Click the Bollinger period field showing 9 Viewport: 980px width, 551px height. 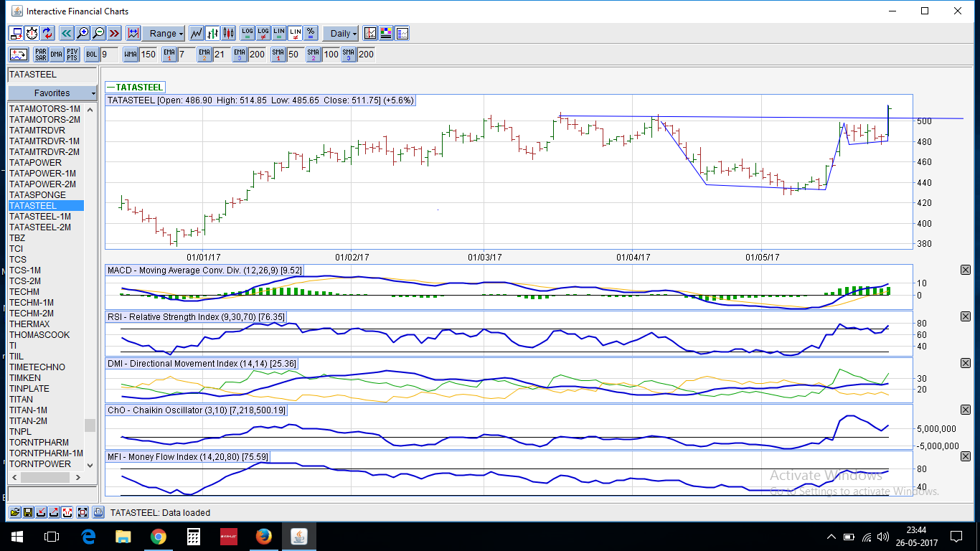[108, 55]
